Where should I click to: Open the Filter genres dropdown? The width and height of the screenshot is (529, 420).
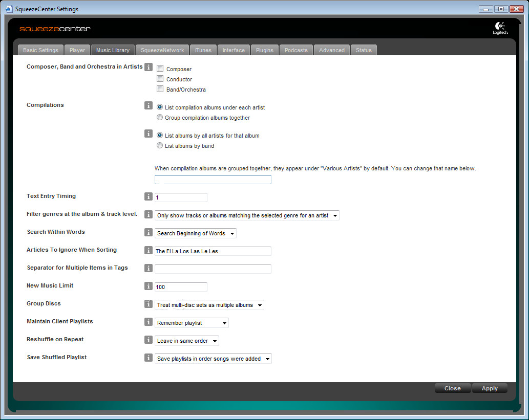[x=247, y=215]
